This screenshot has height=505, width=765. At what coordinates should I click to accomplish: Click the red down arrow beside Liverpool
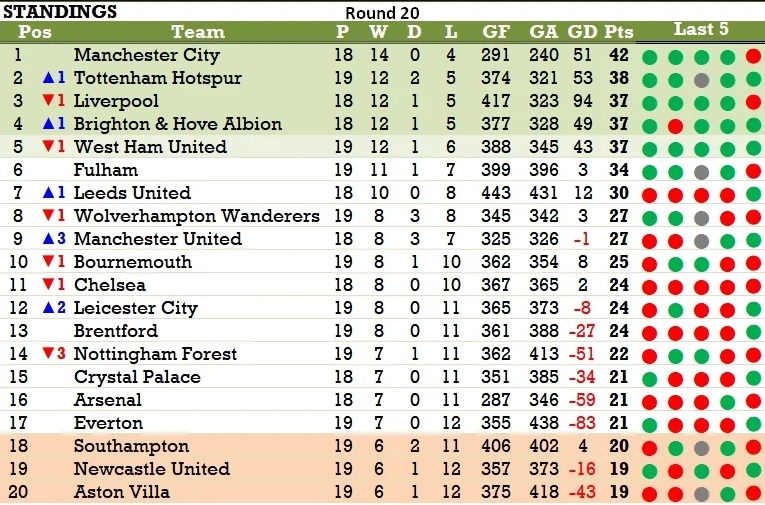tap(48, 100)
